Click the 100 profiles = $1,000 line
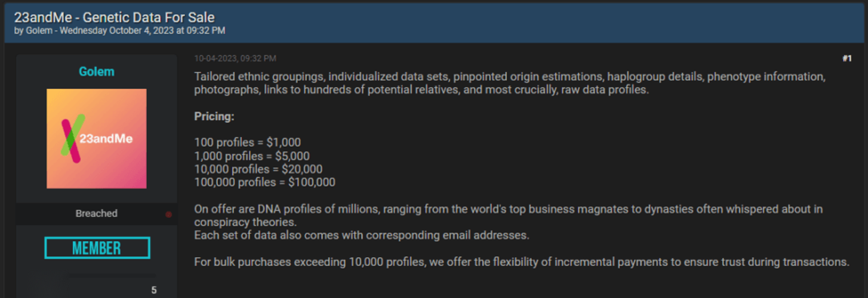 248,142
